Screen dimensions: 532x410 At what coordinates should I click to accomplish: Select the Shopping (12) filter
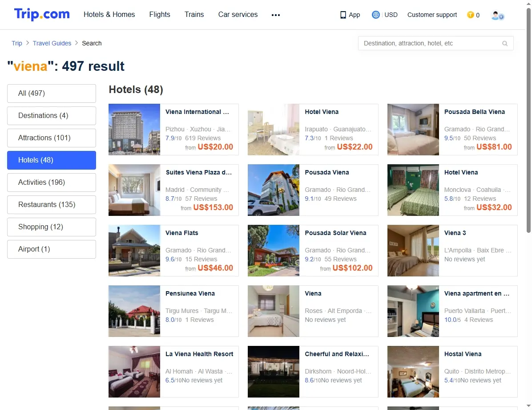[52, 227]
